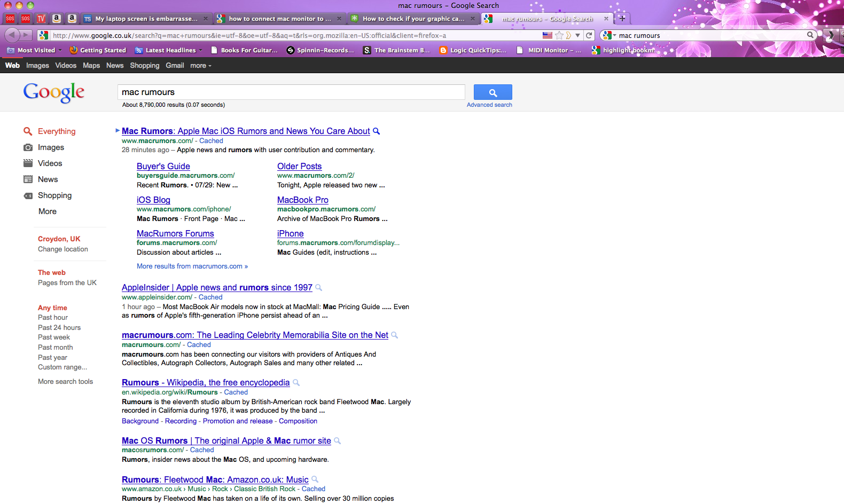Viewport: 844px width, 504px height.
Task: Bookmark this page with the star icon
Action: (x=559, y=35)
